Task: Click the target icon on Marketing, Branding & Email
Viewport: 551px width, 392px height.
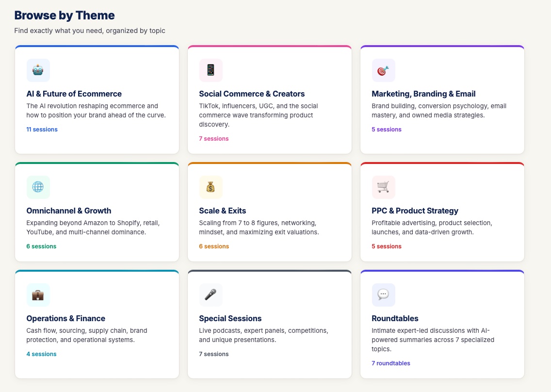Action: pos(383,70)
